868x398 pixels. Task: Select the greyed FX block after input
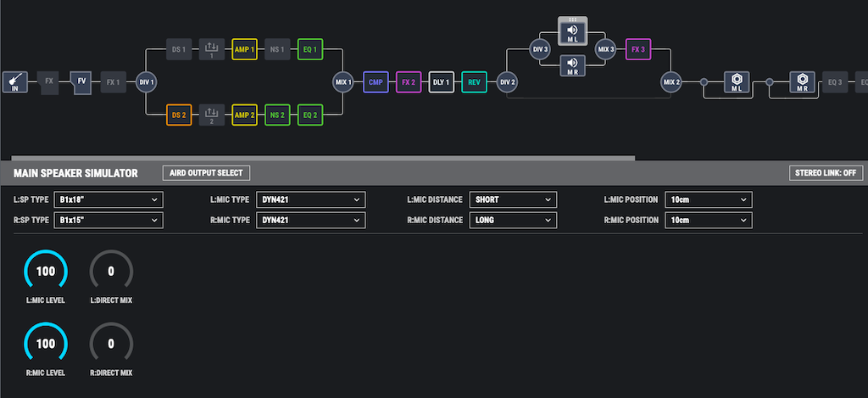[48, 82]
